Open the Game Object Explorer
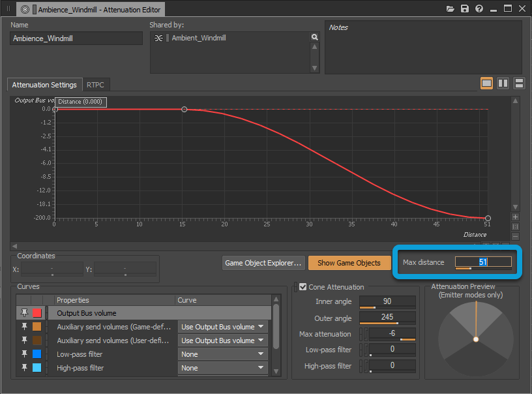This screenshot has width=532, height=394. click(x=263, y=263)
